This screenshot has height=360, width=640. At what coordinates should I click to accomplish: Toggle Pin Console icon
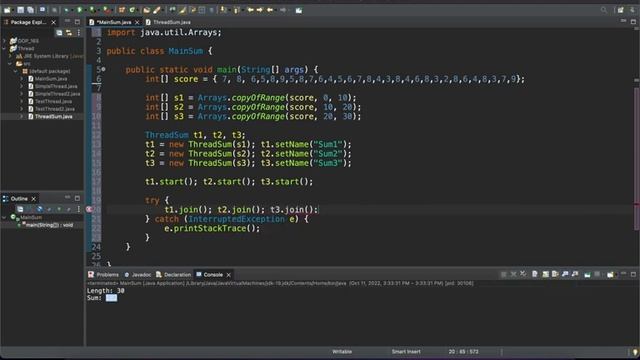tap(587, 274)
